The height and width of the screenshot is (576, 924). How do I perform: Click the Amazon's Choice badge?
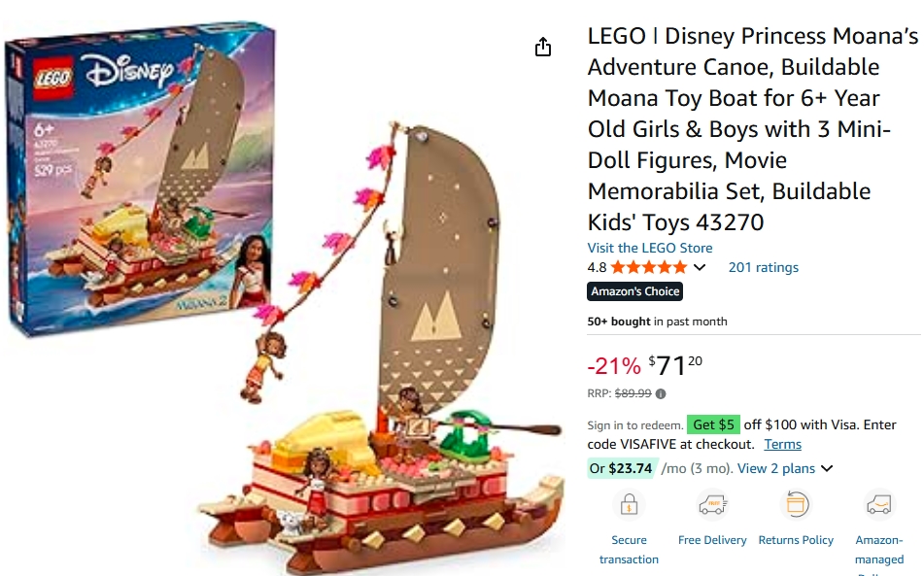635,291
